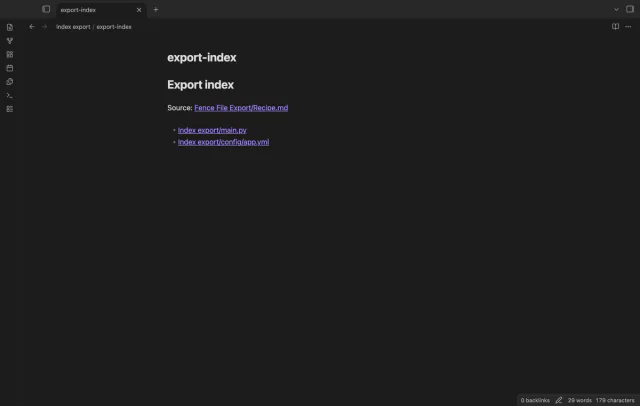Click the '29 words' status entry

point(580,400)
